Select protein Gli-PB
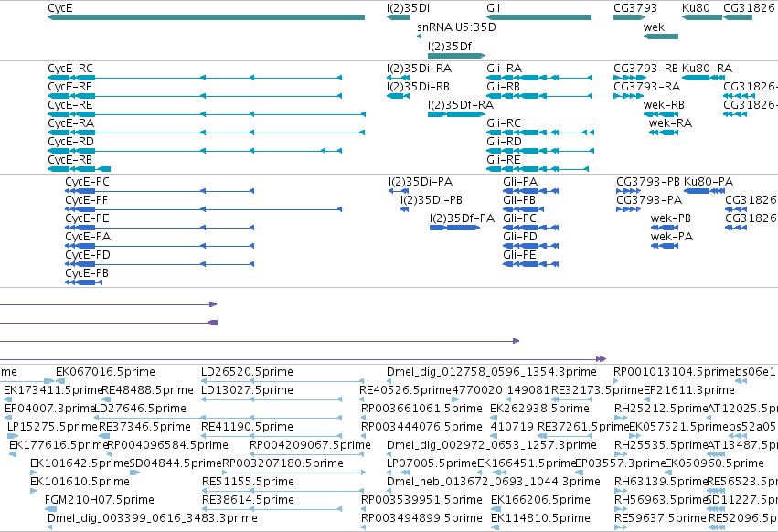 point(524,209)
